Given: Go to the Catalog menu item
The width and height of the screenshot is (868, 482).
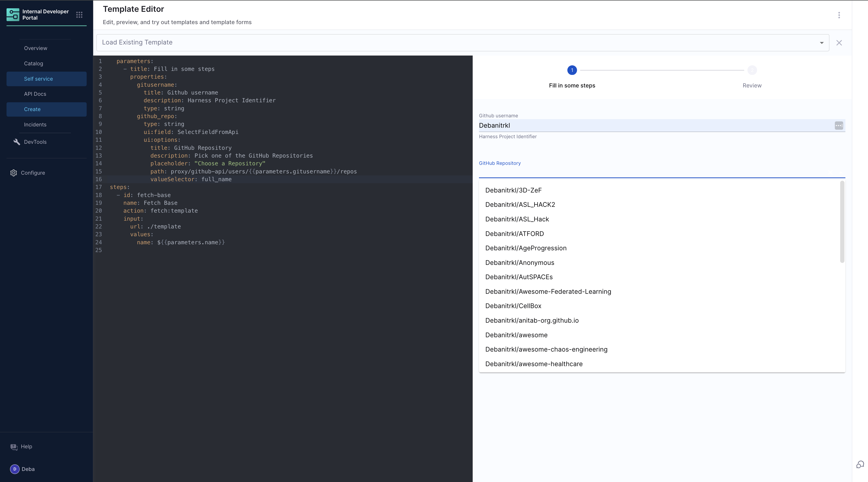Looking at the screenshot, I should coord(33,63).
